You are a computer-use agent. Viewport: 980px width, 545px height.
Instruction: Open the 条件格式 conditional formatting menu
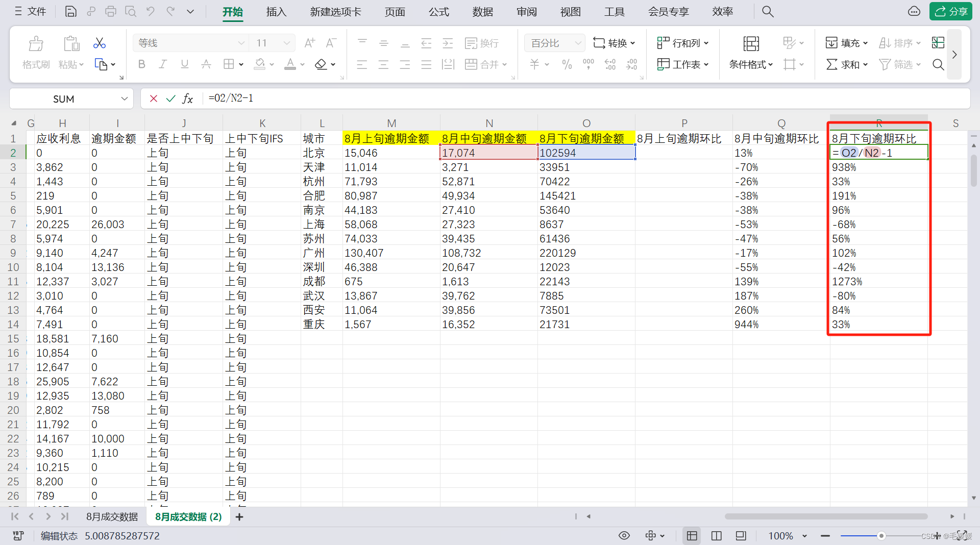point(751,64)
